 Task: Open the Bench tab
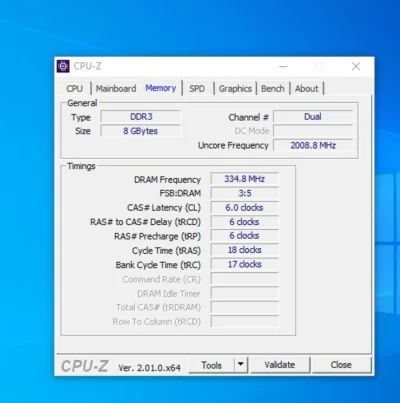(273, 89)
